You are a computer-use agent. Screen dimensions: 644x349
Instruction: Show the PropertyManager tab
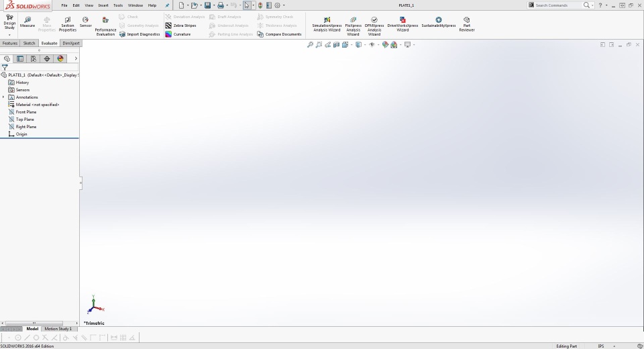[x=20, y=59]
